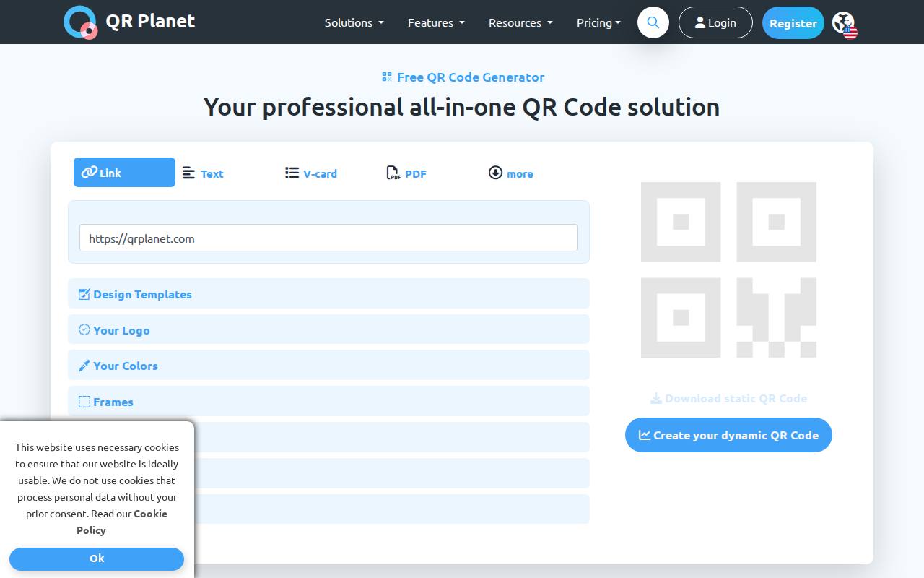This screenshot has height=578, width=924.
Task: Click the Login button
Action: 715,22
